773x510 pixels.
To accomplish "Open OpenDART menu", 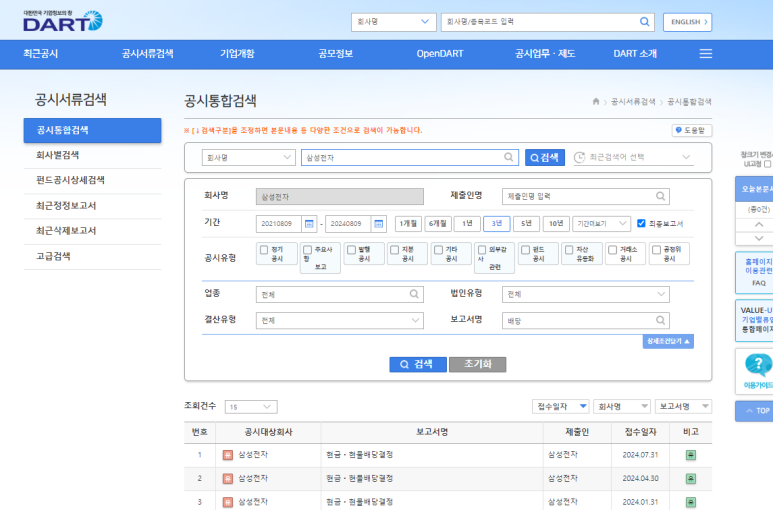I will tap(440, 54).
